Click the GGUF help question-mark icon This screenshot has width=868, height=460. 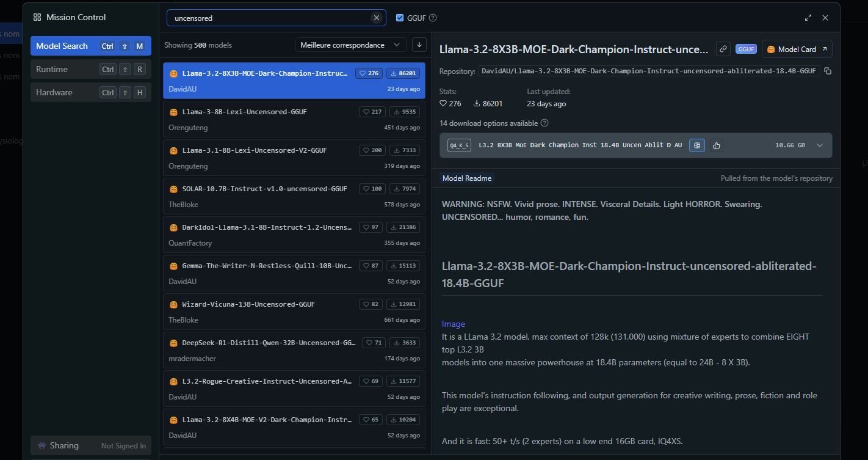click(x=433, y=18)
